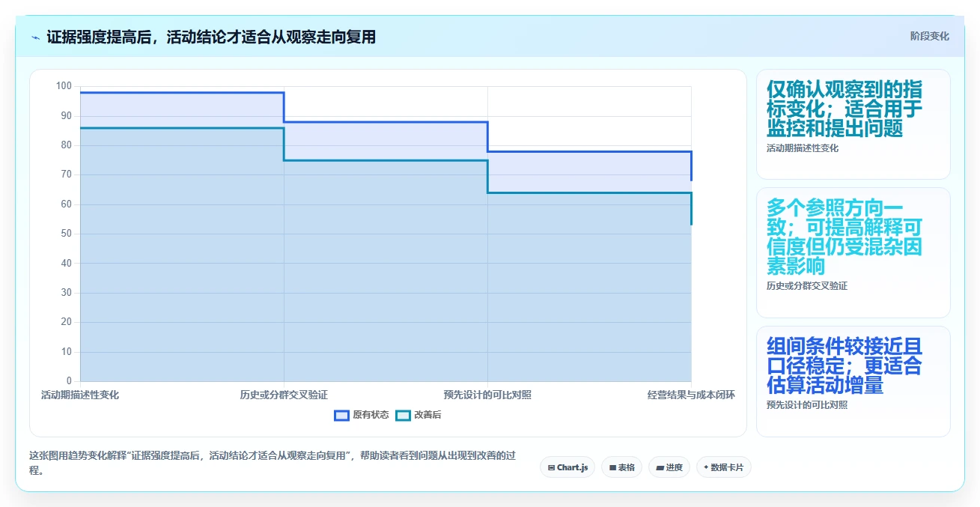Open the 仅确认观察到的指标变化 card

(x=853, y=124)
